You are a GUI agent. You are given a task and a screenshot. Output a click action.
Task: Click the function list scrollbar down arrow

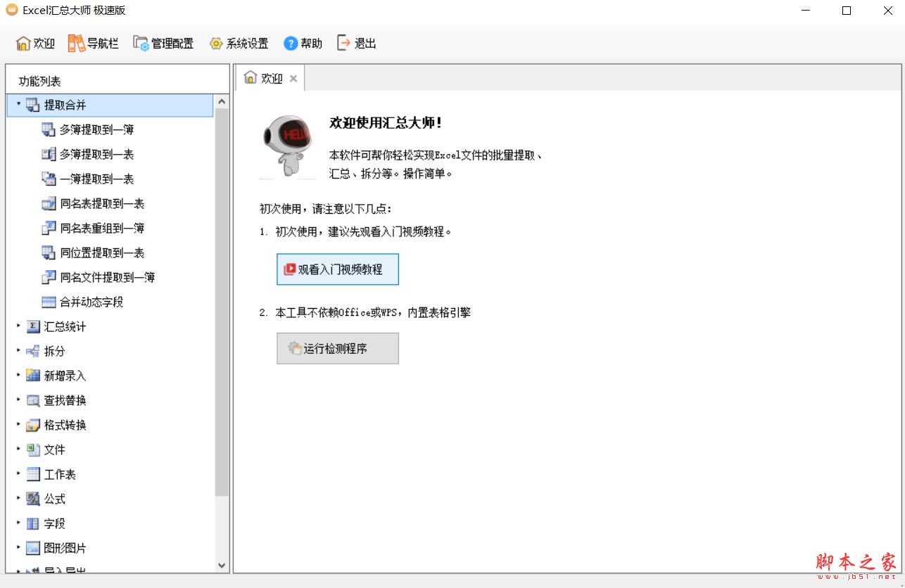[222, 565]
